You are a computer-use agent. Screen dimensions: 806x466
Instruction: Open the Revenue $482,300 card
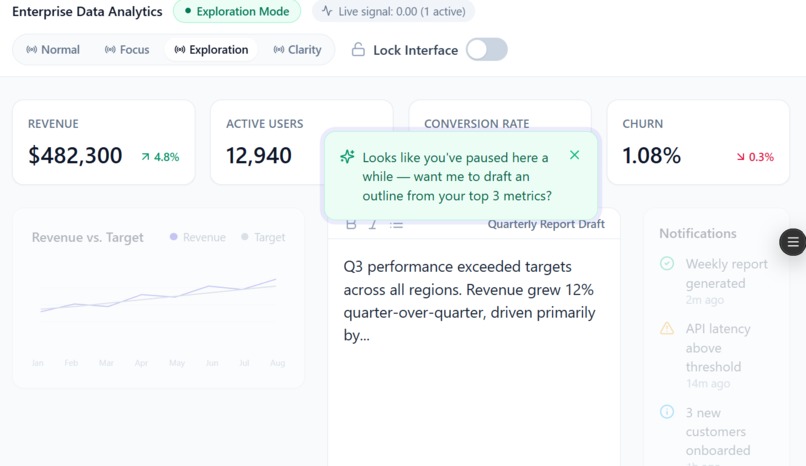point(104,142)
